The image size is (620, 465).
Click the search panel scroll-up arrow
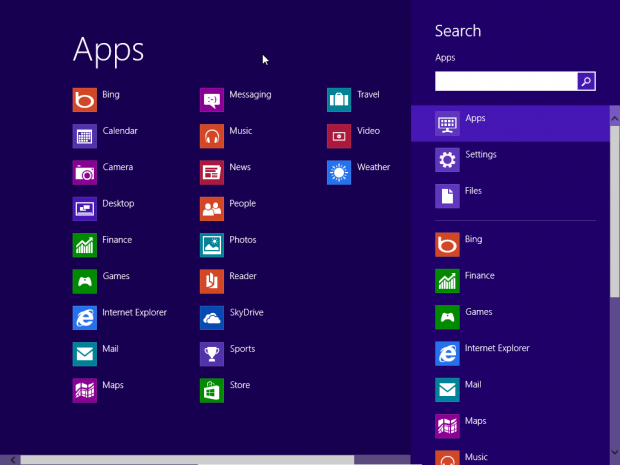point(614,118)
